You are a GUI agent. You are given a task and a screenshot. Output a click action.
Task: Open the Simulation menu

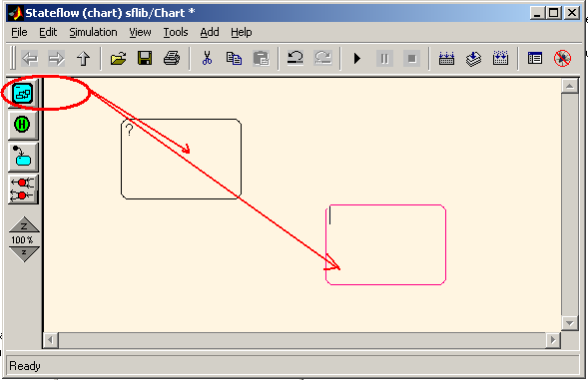coord(93,33)
